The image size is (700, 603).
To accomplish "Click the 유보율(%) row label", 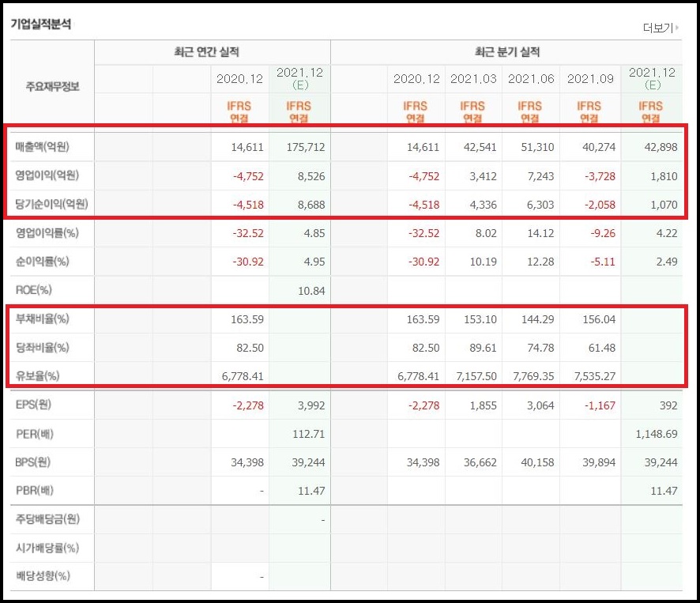I will [37, 376].
